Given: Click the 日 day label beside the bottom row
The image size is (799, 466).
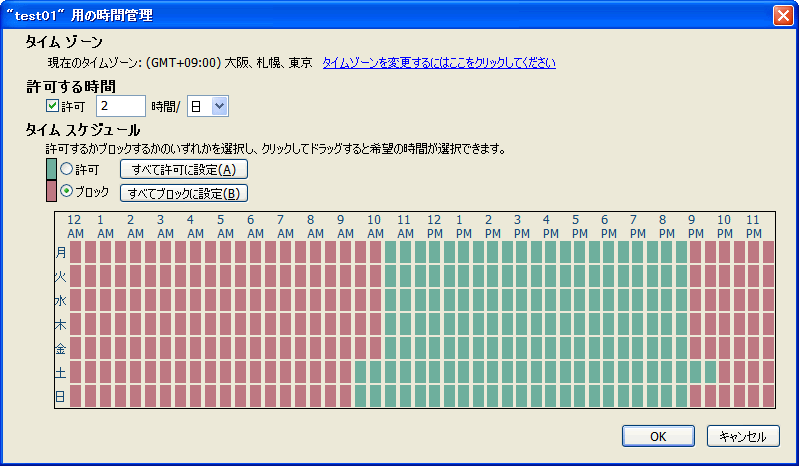Looking at the screenshot, I should [61, 396].
